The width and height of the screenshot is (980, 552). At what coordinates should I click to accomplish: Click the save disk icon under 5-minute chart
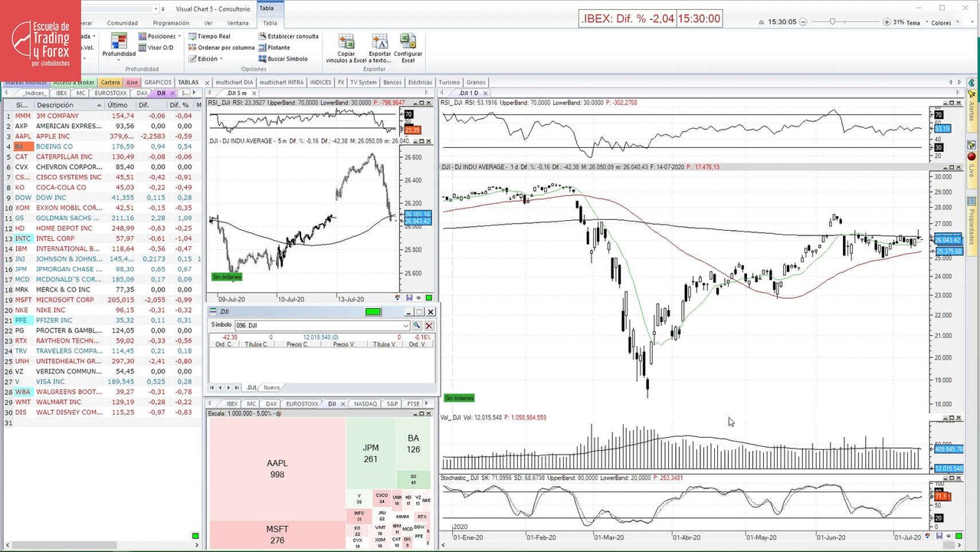(x=409, y=297)
